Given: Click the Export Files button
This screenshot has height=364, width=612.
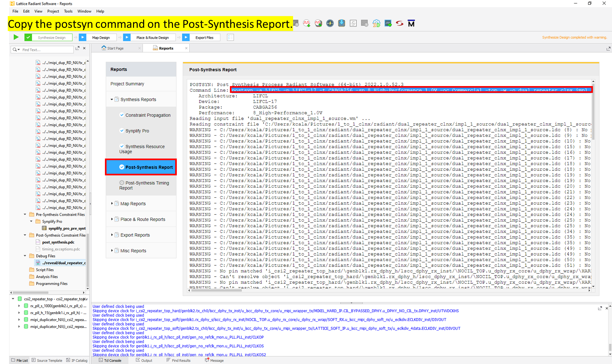Looking at the screenshot, I should [x=204, y=38].
